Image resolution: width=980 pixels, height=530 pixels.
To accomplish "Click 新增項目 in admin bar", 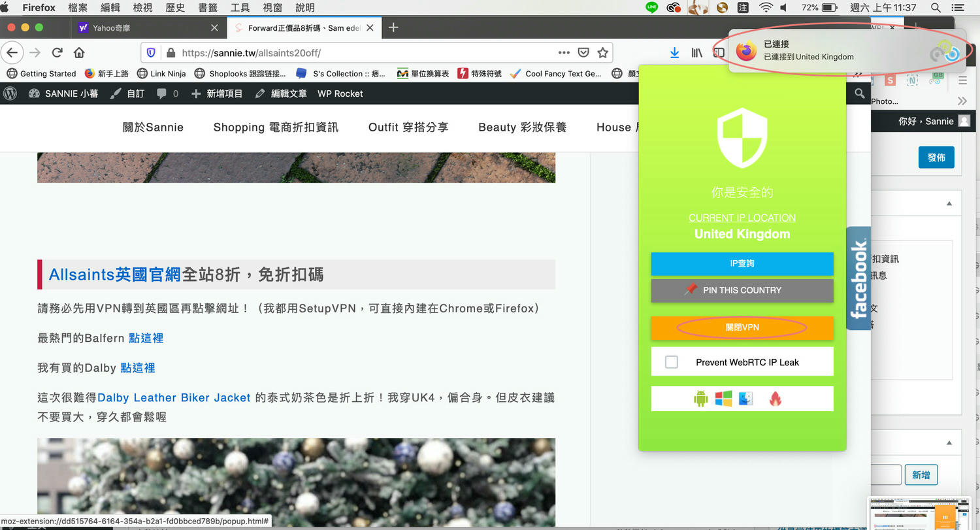I will pos(216,93).
